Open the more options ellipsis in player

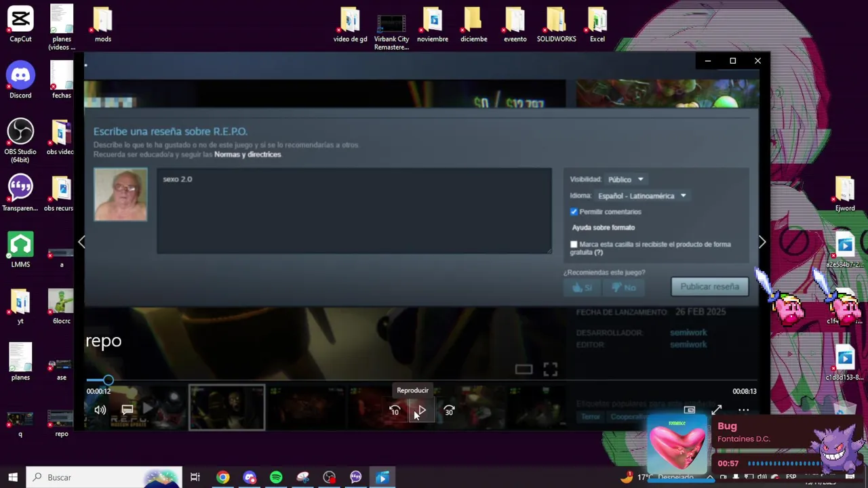click(x=744, y=410)
